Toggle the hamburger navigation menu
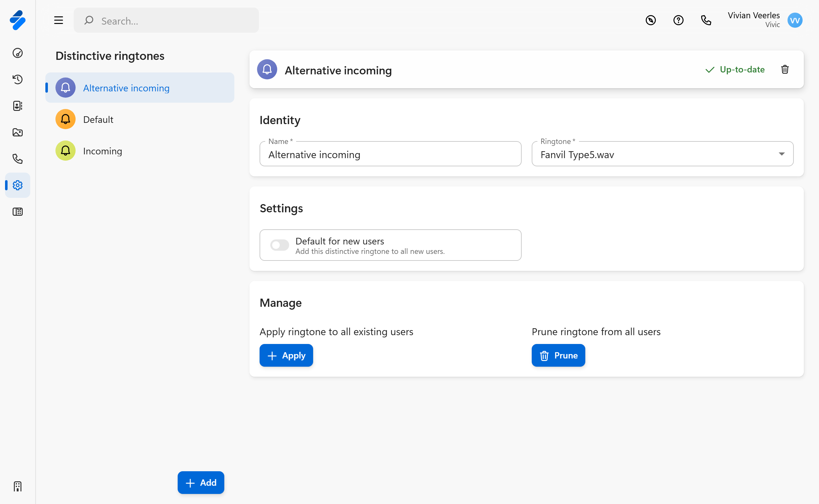The width and height of the screenshot is (819, 504). pos(58,20)
